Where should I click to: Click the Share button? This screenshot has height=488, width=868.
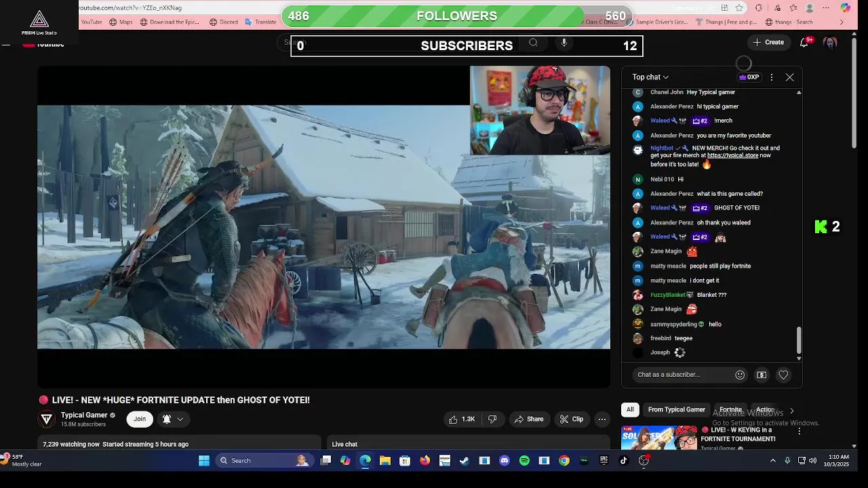[x=529, y=419]
